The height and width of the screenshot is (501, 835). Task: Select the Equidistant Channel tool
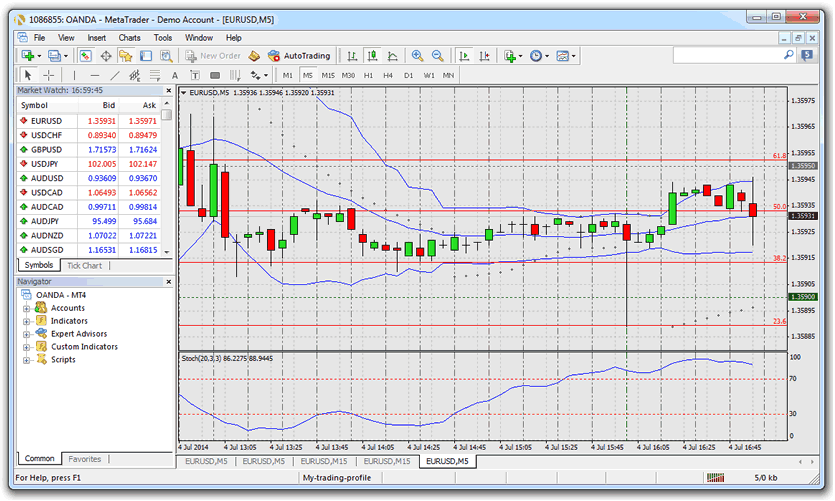pyautogui.click(x=135, y=76)
